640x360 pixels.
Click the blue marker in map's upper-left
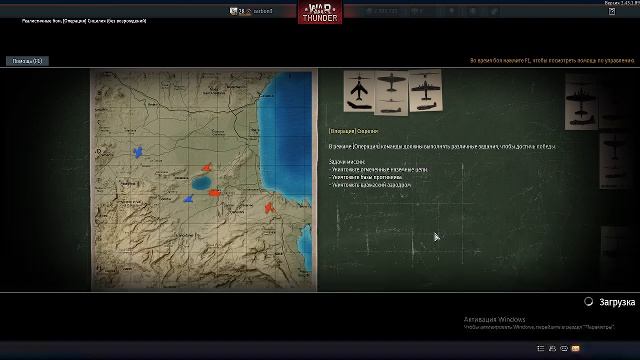coord(138,152)
